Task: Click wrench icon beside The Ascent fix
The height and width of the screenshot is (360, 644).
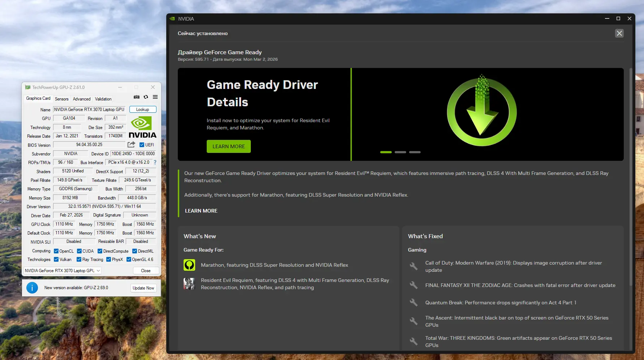Action: (x=414, y=321)
